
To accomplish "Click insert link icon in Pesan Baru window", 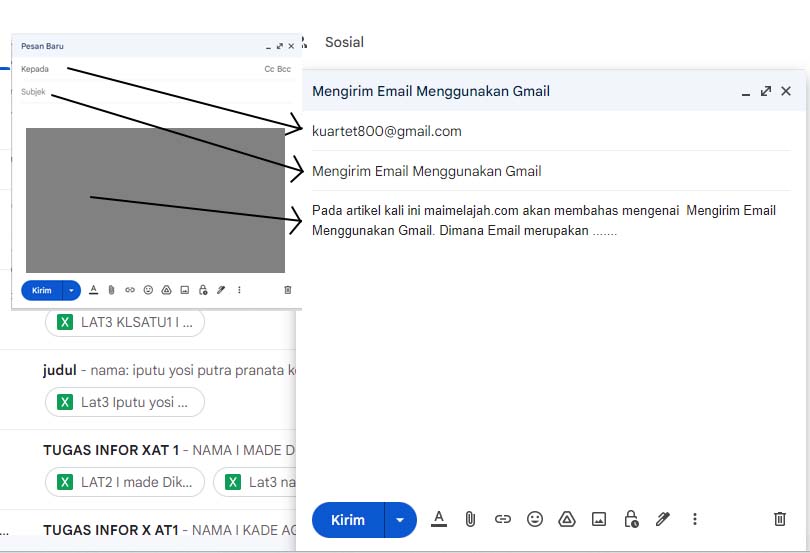I will pyautogui.click(x=130, y=290).
